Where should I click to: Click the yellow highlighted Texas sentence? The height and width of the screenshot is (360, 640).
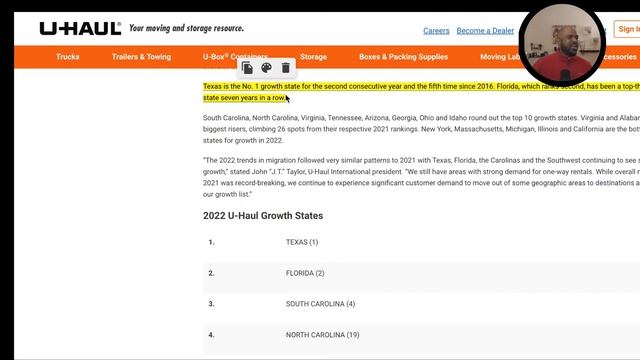click(x=421, y=92)
